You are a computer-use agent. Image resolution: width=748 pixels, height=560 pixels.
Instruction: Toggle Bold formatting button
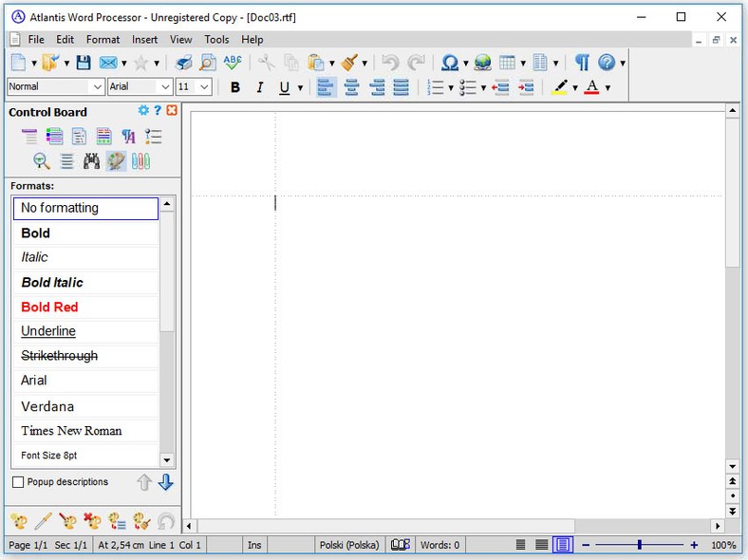pyautogui.click(x=234, y=87)
